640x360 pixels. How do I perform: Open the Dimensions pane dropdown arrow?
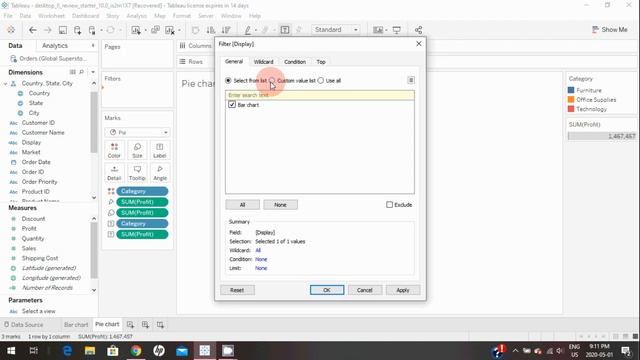(93, 72)
